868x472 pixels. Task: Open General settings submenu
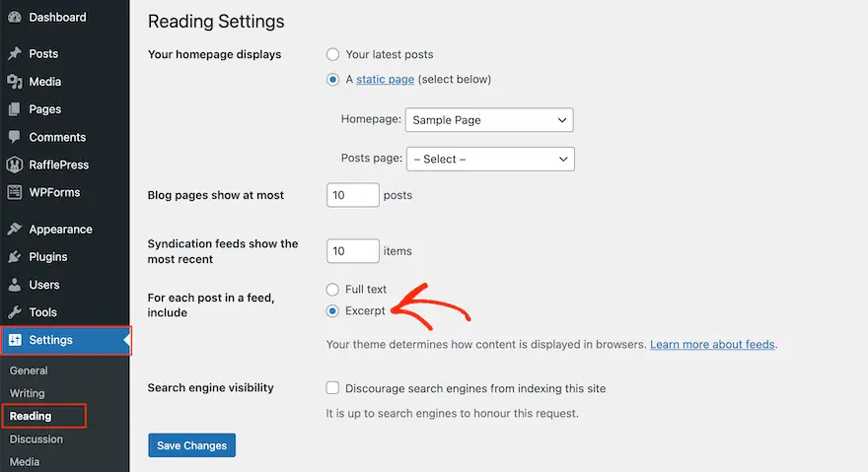point(29,371)
